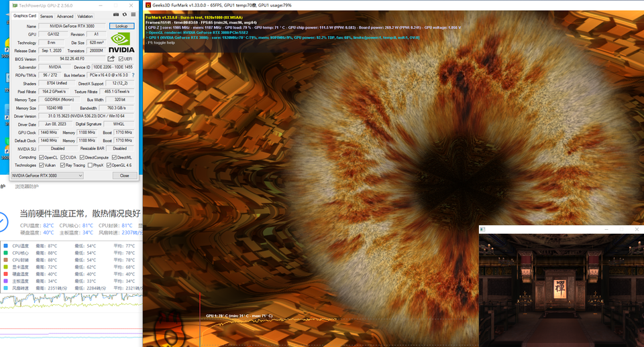Click the Bus Interface question mark icon
Image resolution: width=644 pixels, height=347 pixels.
coord(133,75)
